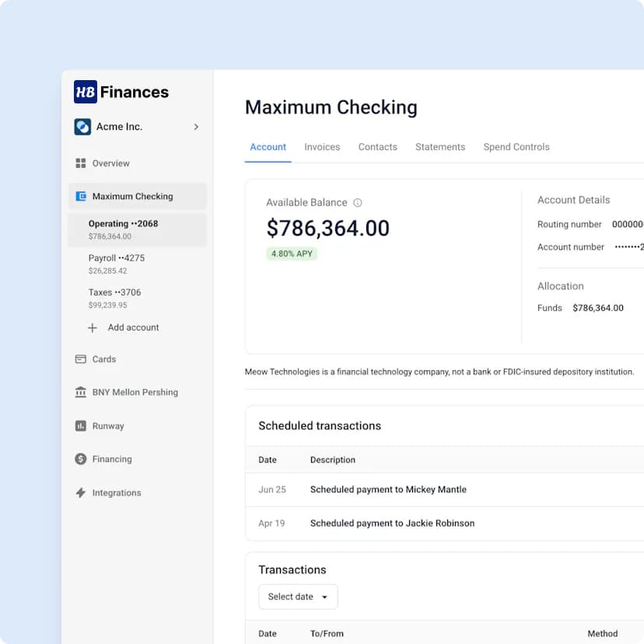
Task: Expand the Acme Inc. organization chevron
Action: point(196,127)
